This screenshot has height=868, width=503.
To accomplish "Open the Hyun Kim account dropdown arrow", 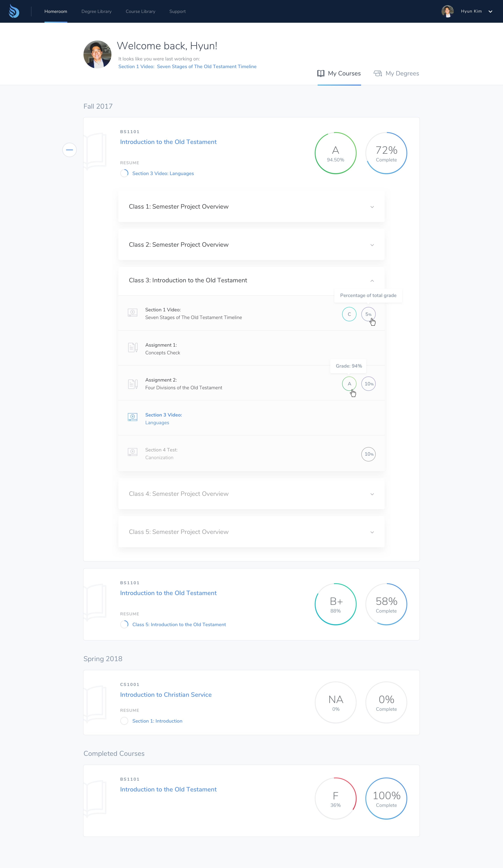I will click(490, 11).
